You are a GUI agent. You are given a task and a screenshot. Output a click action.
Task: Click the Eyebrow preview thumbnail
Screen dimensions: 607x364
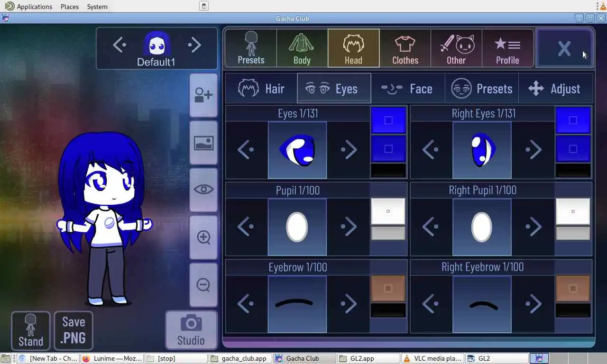297,304
